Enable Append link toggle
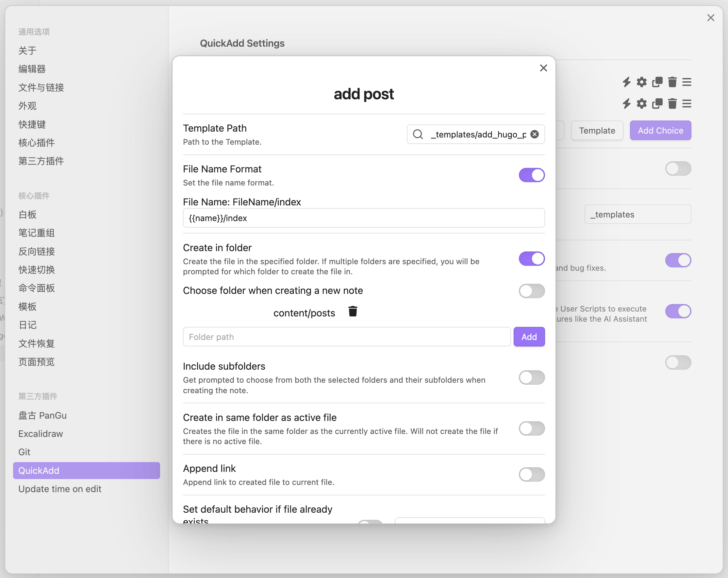The height and width of the screenshot is (578, 728). 532,474
